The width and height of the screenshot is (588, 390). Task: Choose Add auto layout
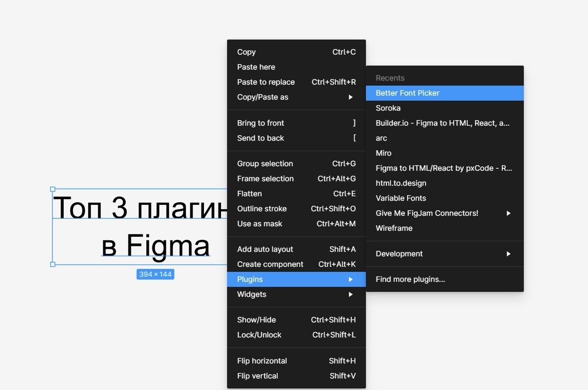tap(296, 249)
